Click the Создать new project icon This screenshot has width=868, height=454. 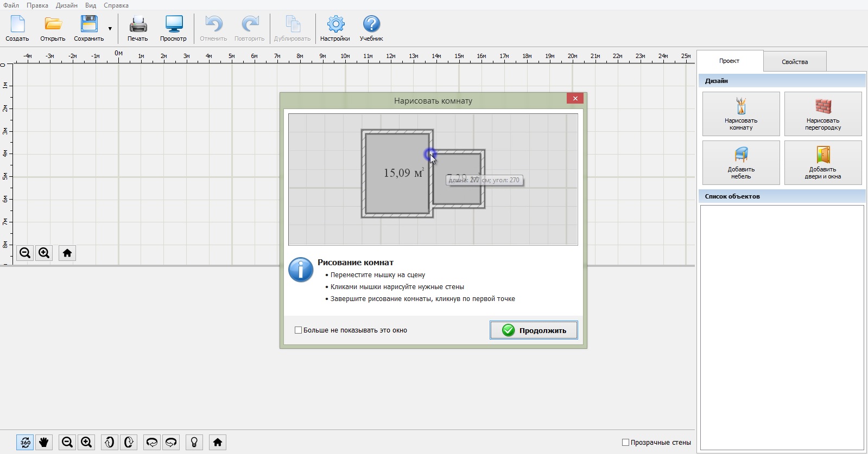pos(17,28)
